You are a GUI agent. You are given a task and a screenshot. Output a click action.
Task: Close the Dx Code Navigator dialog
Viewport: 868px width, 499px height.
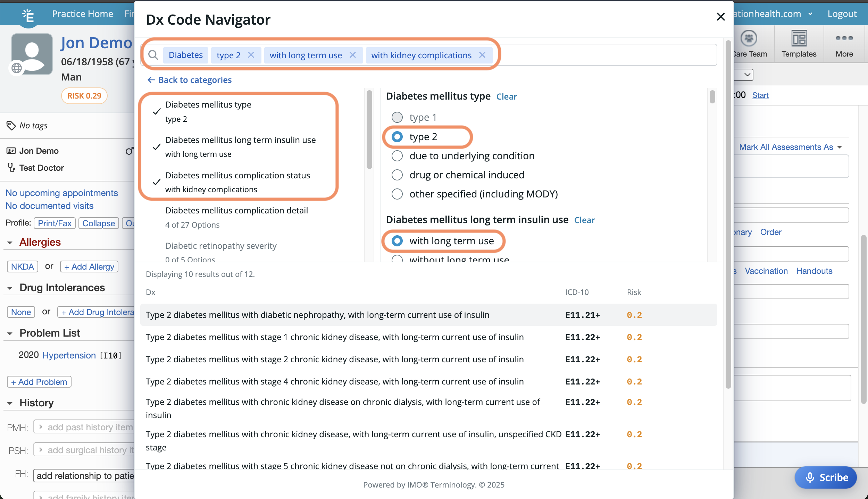[x=720, y=17]
